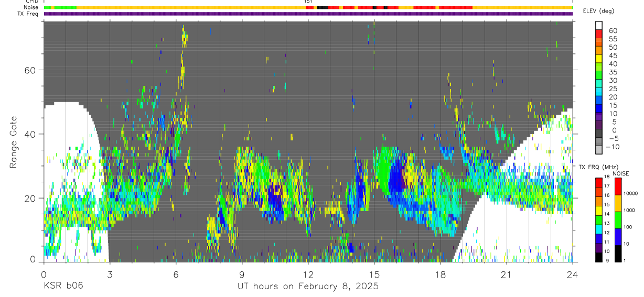Screen dimensions: 644x297
Task: Pick the green 100–1000 NOISE swatch
Action: [617, 220]
